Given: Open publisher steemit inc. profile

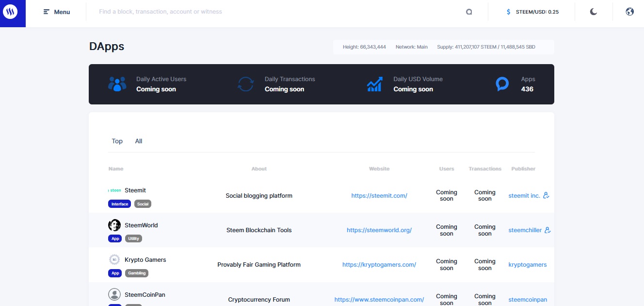Looking at the screenshot, I should 524,196.
